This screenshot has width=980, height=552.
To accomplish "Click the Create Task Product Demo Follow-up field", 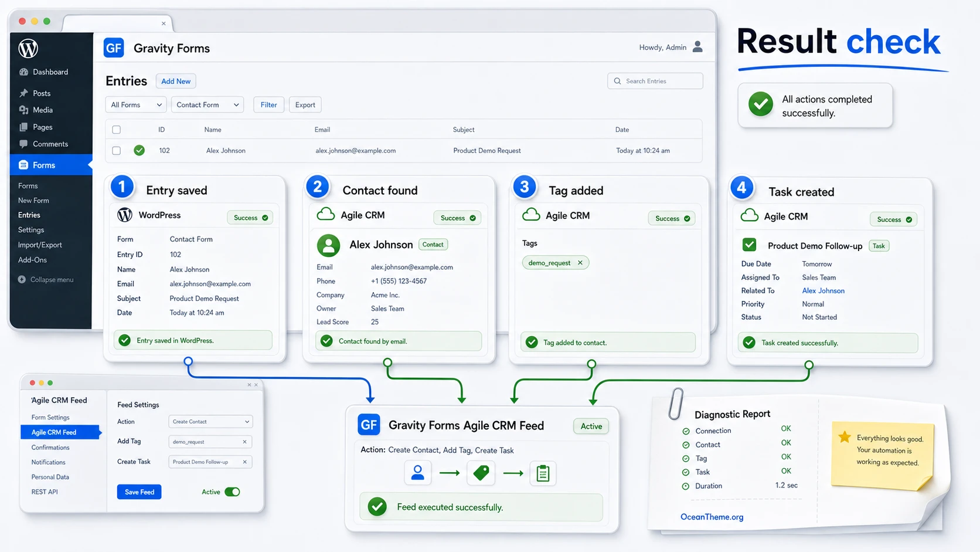I will (210, 462).
